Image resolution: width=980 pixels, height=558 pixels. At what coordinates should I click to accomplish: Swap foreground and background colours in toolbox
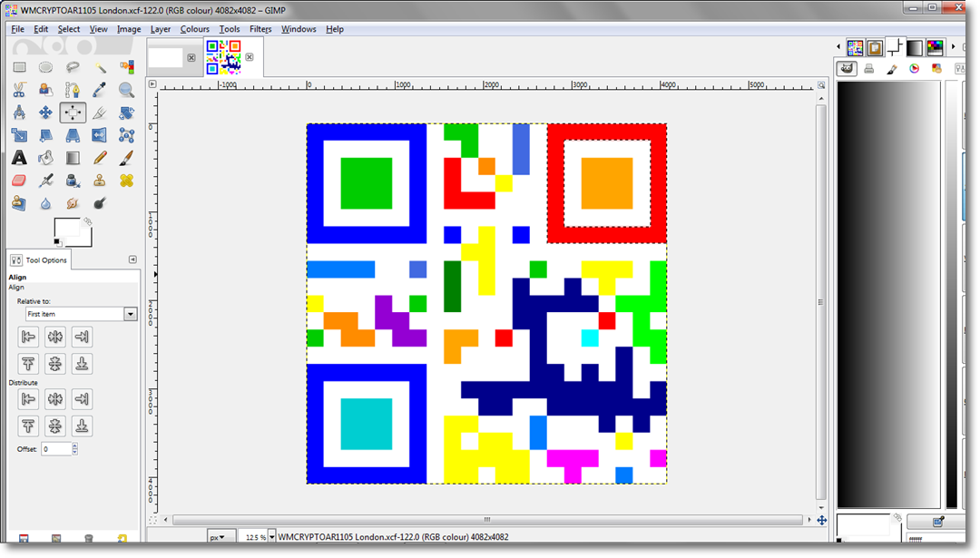click(x=87, y=221)
